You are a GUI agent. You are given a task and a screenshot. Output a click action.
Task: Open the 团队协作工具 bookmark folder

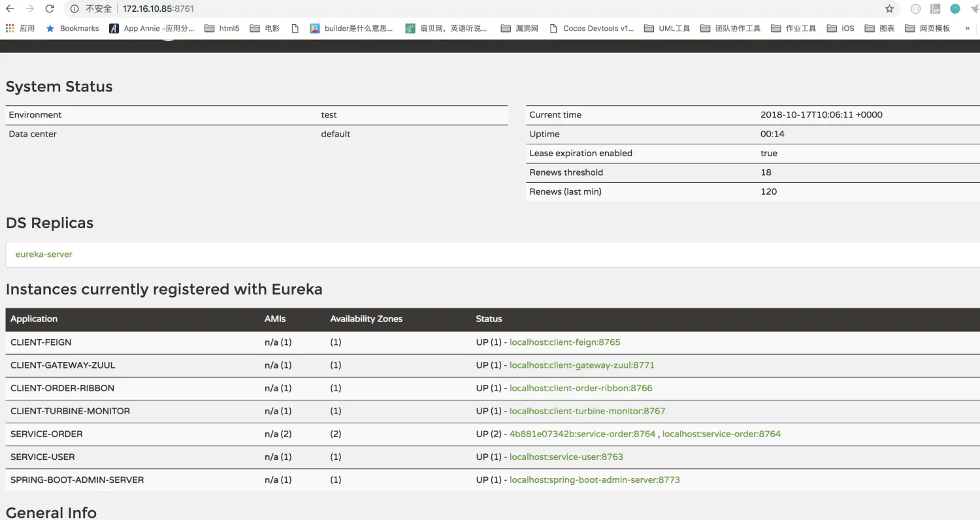730,28
